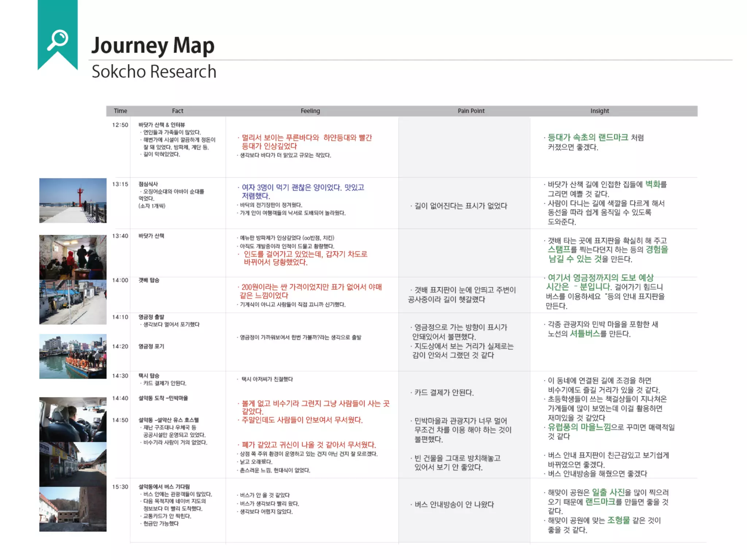Screen dimensions: 747x560
Task: Select the Pain Point column header
Action: click(471, 111)
